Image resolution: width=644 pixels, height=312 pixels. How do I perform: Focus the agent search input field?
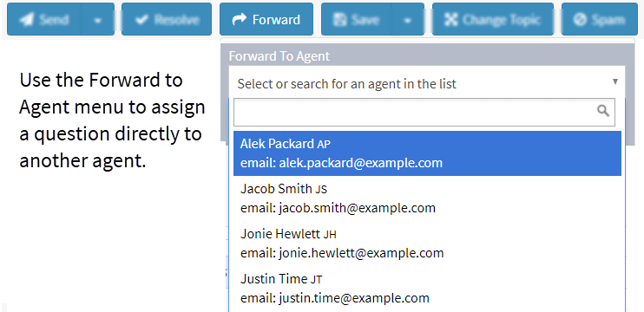coord(424,112)
